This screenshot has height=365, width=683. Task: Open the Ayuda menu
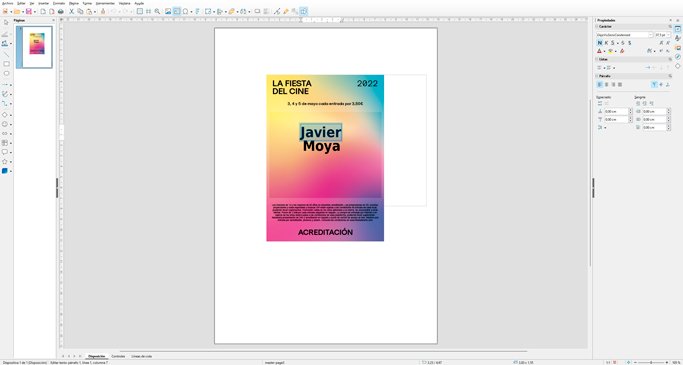pos(139,3)
